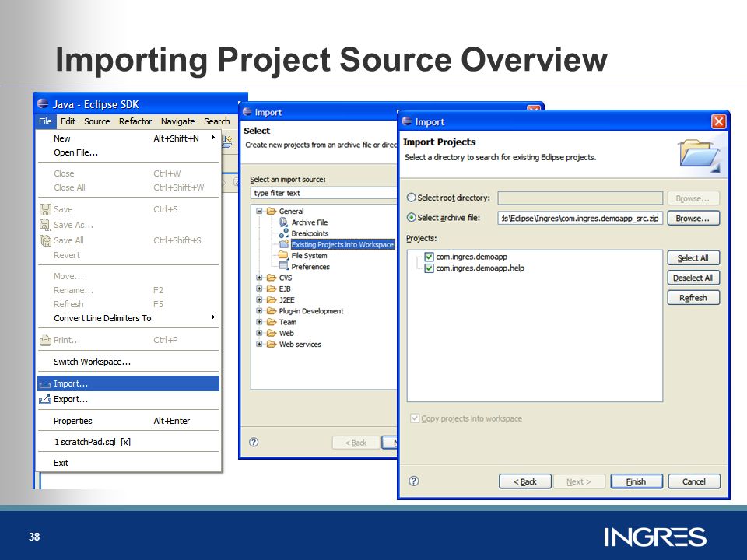Click help icon in Import Projects dialog
The image size is (747, 560).
pyautogui.click(x=414, y=481)
